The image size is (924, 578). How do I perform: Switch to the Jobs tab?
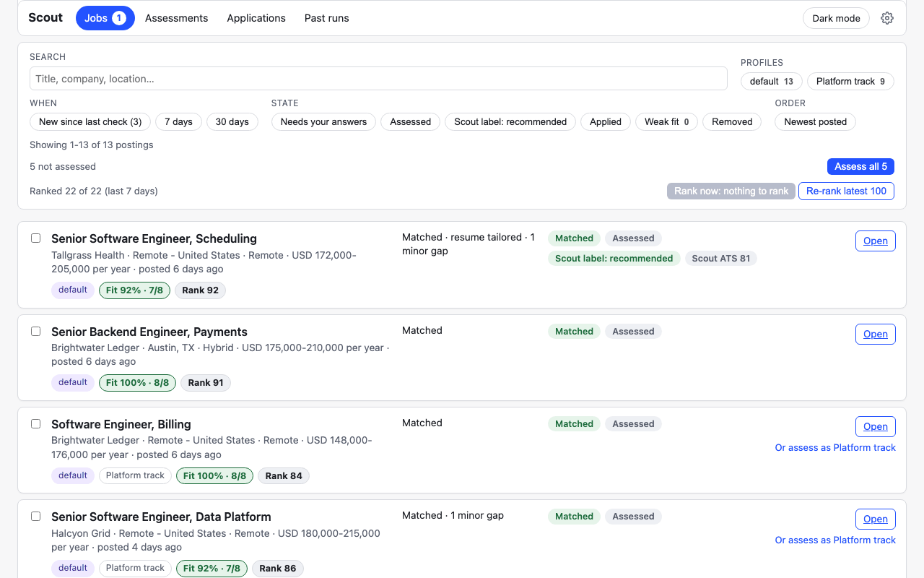(x=105, y=18)
